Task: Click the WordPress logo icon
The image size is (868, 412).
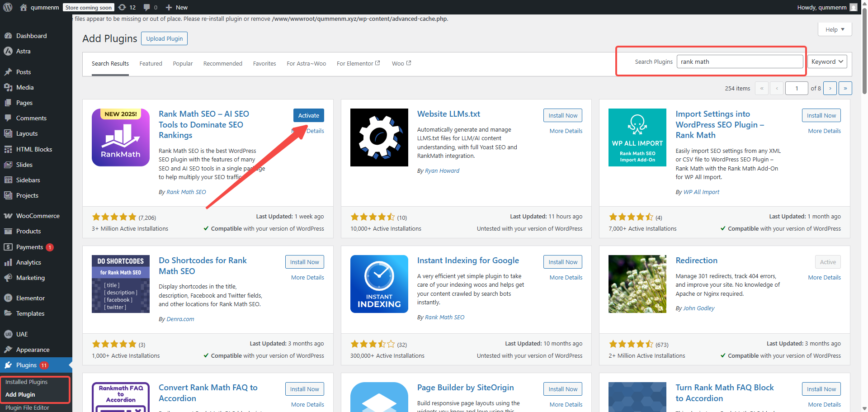Action: [x=8, y=7]
